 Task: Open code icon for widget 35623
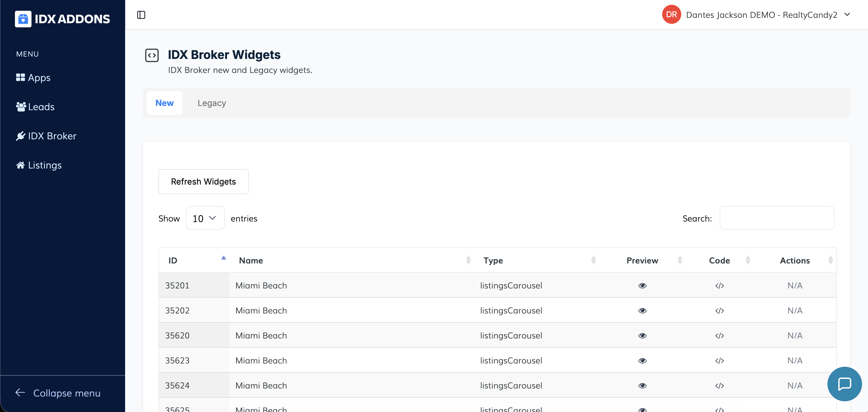pyautogui.click(x=719, y=360)
